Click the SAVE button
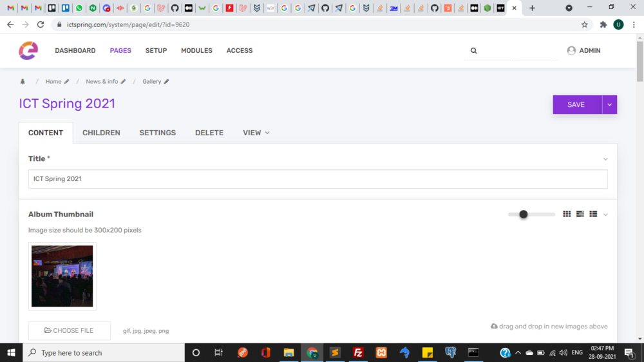This screenshot has height=362, width=644. tap(576, 104)
